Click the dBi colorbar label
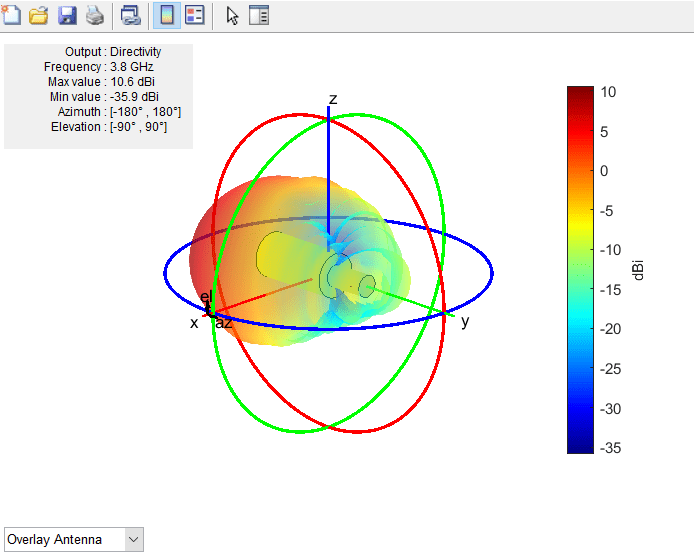The width and height of the screenshot is (694, 558). [638, 270]
